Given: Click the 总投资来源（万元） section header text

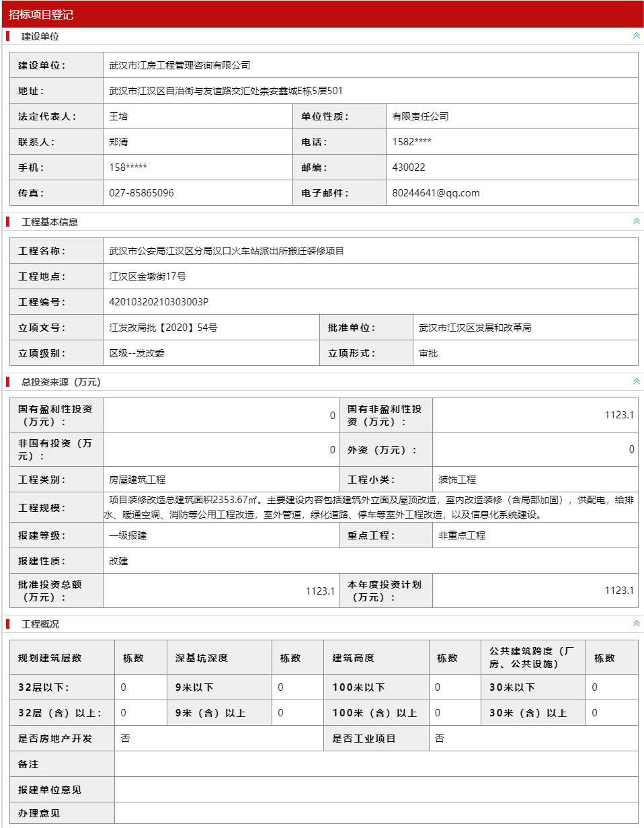Looking at the screenshot, I should click(61, 382).
